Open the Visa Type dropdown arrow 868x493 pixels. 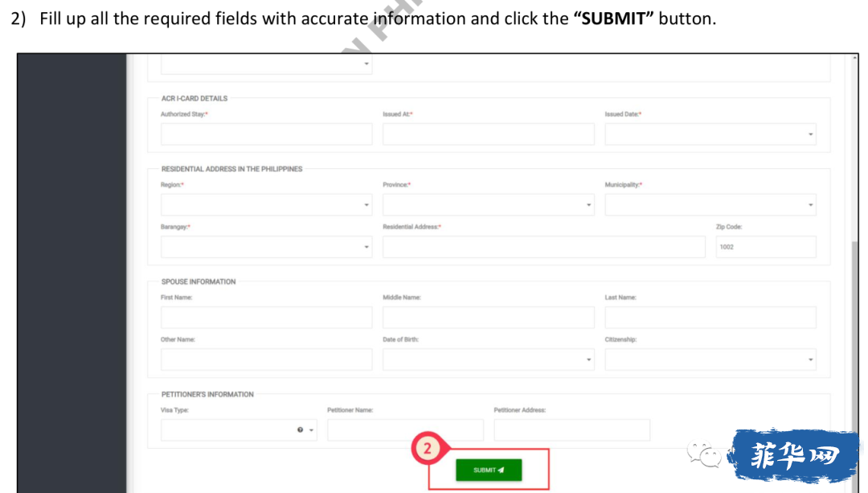[x=311, y=430]
